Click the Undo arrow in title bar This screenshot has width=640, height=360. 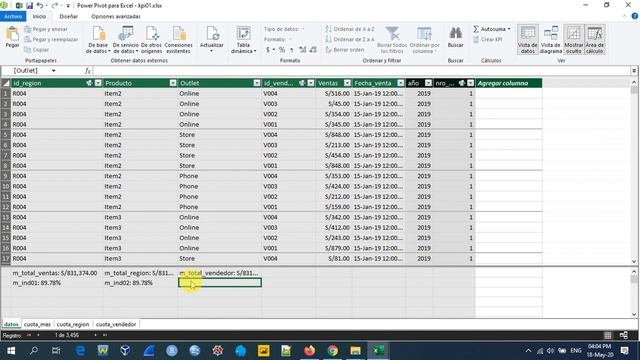click(x=40, y=6)
